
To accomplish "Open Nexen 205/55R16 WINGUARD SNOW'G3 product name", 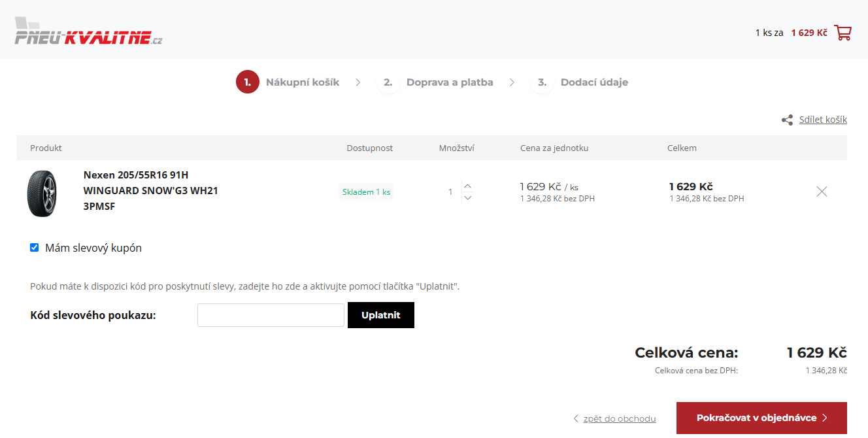I will [x=150, y=191].
